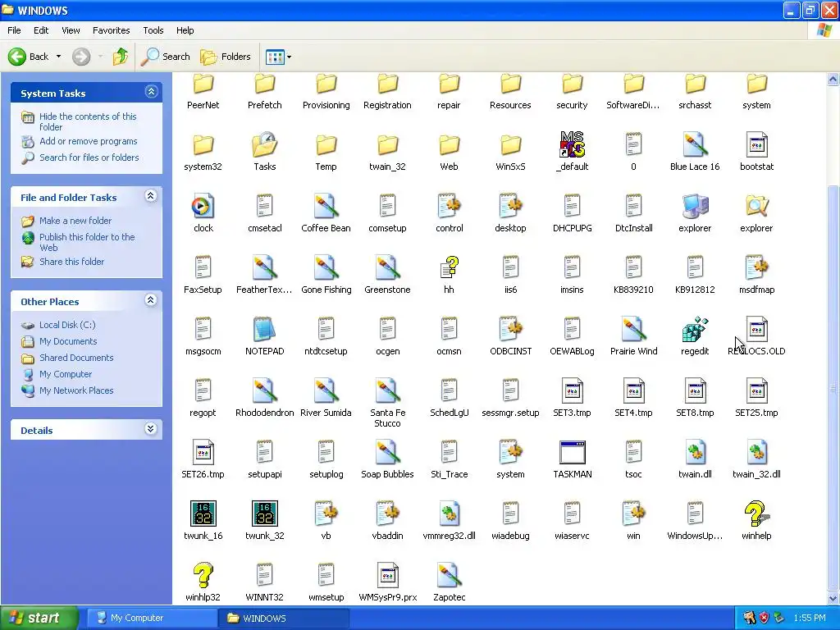Select the Coffee Bean bitmap icon
Viewport: 840px width, 630px height.
[x=326, y=206]
